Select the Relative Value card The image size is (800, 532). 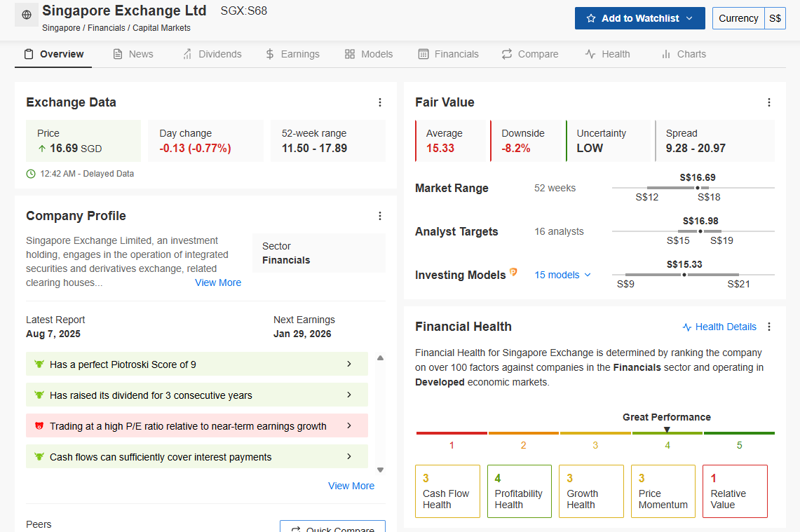[x=735, y=491]
